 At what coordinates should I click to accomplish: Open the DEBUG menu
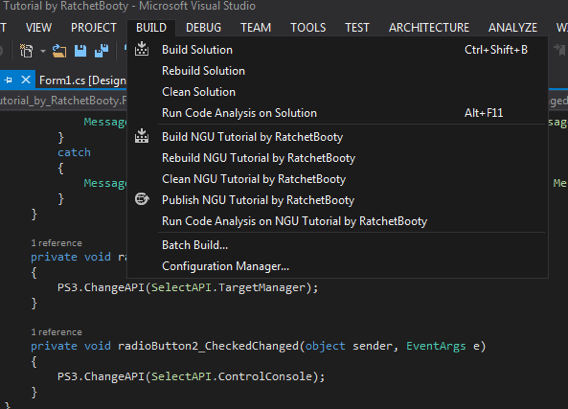203,28
